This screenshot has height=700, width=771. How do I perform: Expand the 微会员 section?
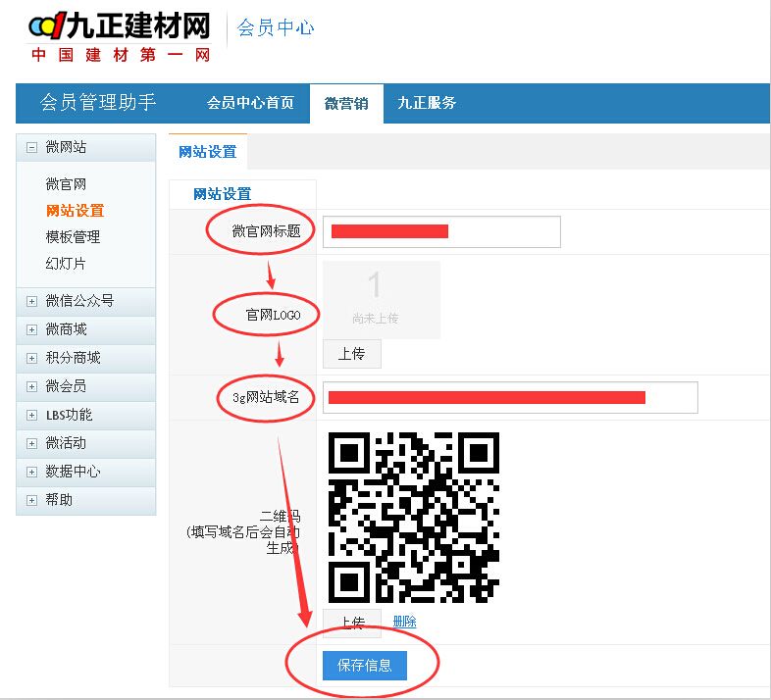point(32,387)
